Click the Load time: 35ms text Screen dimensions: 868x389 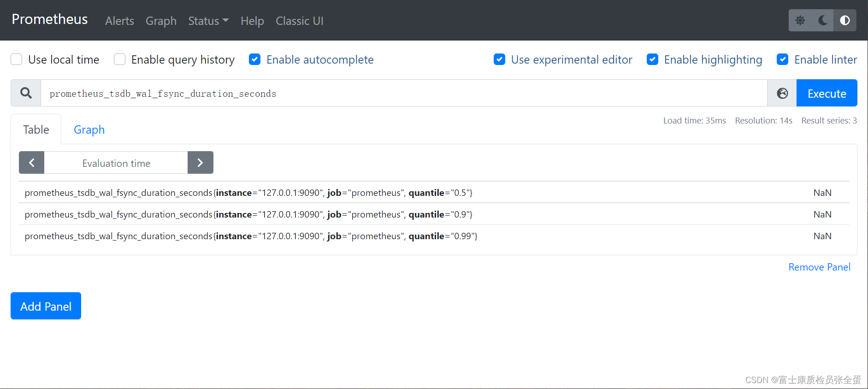[x=695, y=120]
